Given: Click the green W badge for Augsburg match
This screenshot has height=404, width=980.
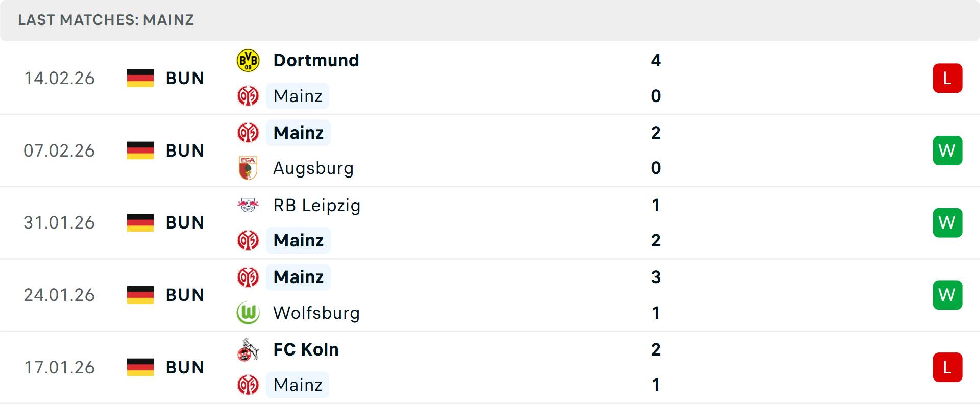Looking at the screenshot, I should pos(947,150).
